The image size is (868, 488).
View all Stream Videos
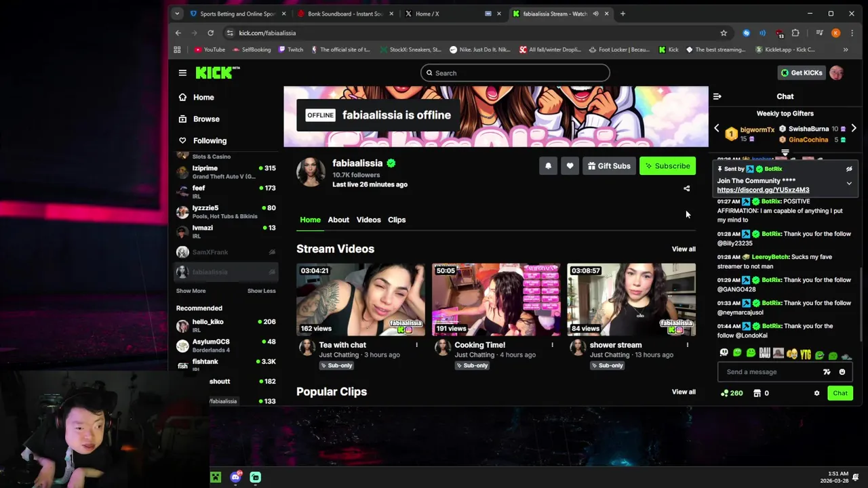684,249
